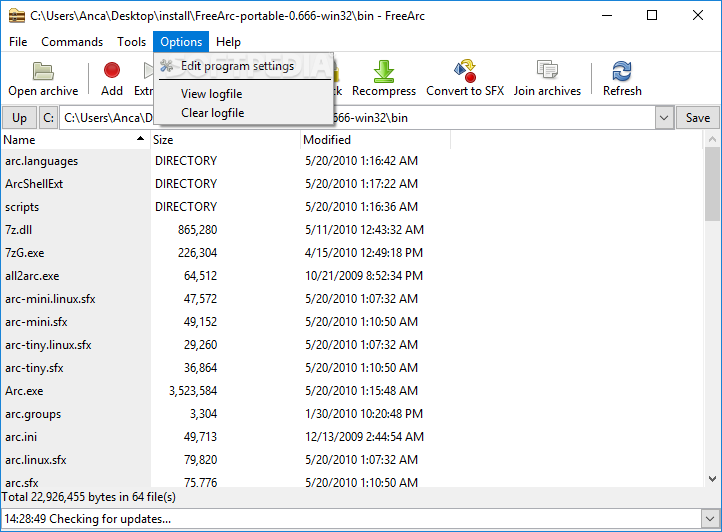Expand the status log dropdown arrow
Image resolution: width=722 pixels, height=532 pixels.
[710, 519]
